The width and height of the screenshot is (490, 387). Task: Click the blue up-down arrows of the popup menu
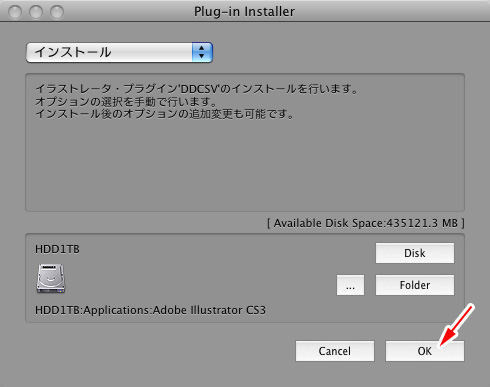[202, 52]
